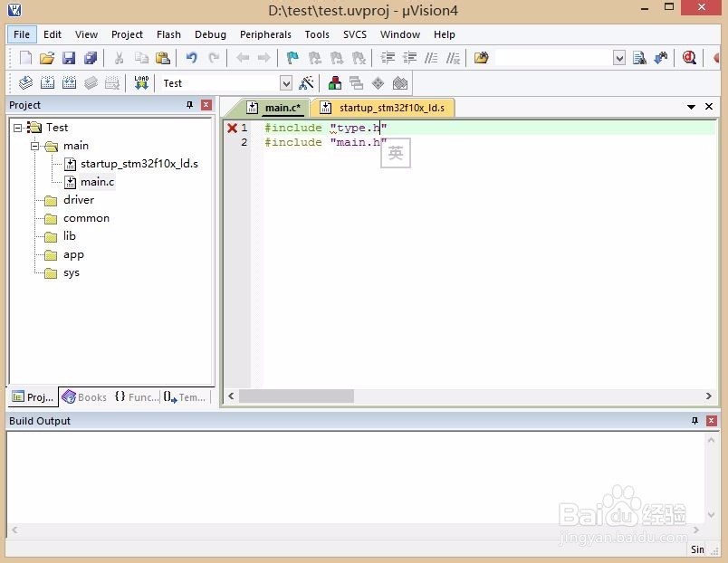Undo last edit
Image resolution: width=728 pixels, height=563 pixels.
[x=191, y=58]
